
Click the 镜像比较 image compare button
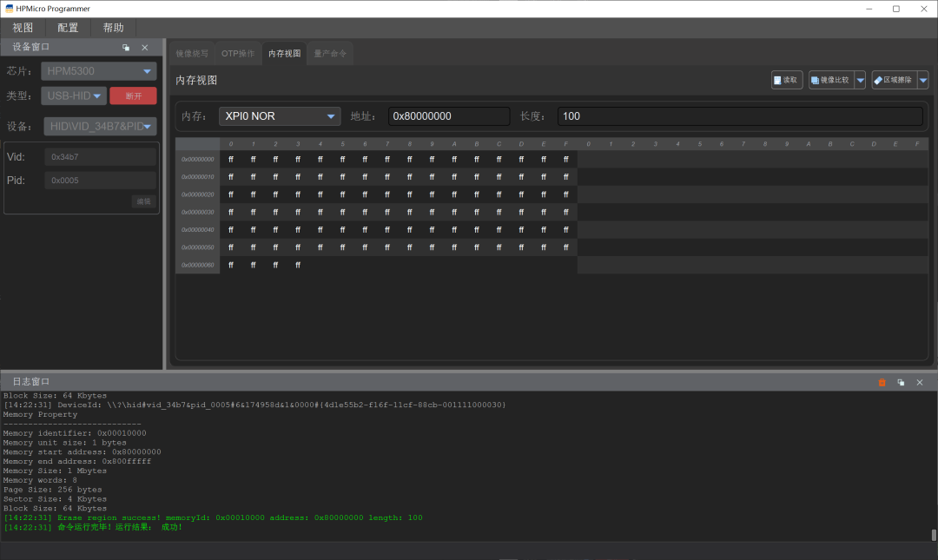click(x=831, y=80)
